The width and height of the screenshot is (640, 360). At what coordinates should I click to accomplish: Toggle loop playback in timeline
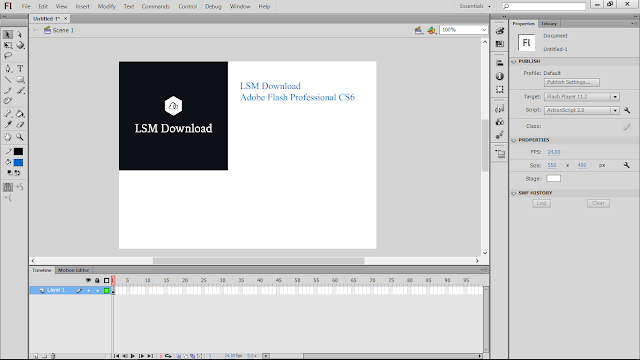pos(168,356)
